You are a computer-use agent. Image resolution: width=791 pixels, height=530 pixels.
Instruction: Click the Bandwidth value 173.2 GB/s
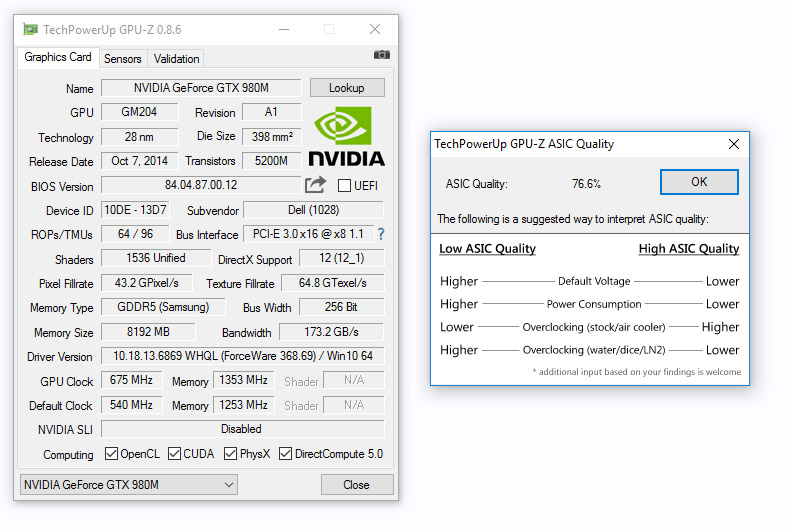pos(331,332)
